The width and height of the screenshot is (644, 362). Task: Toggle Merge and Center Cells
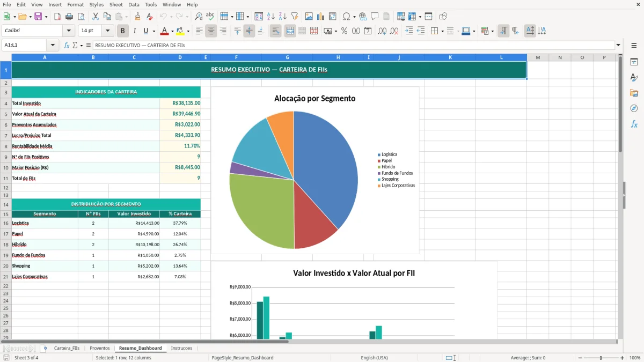(290, 31)
